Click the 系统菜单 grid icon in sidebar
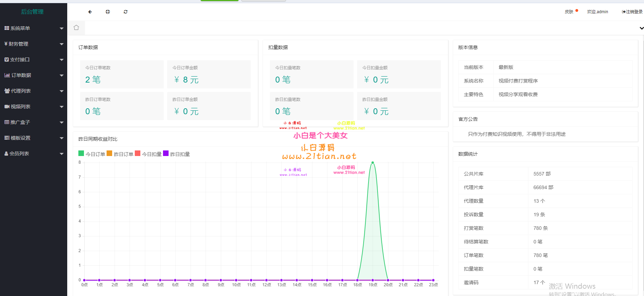 click(x=7, y=28)
